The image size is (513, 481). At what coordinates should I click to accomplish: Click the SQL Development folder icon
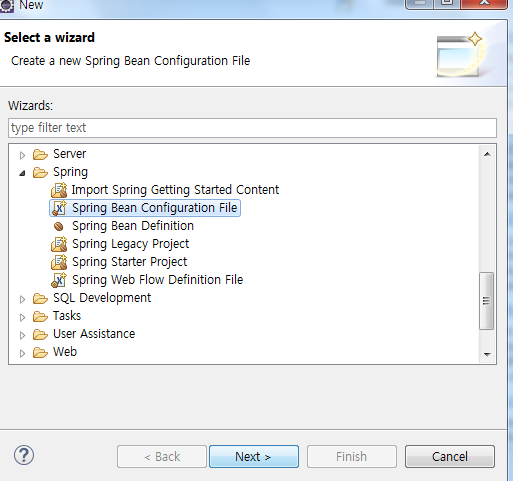coord(40,298)
